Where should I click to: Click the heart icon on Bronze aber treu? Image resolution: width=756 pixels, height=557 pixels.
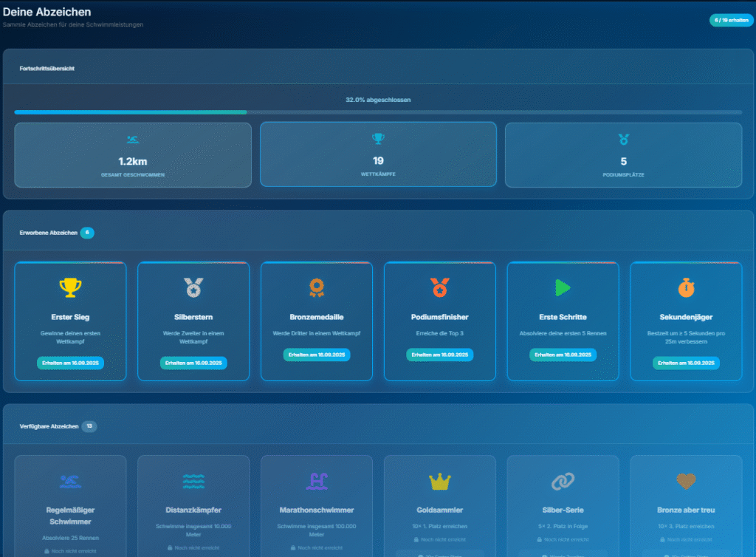686,482
